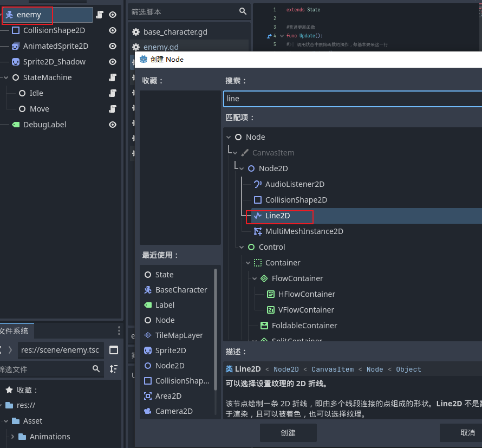Collapse the FlowContainer branch
Viewport: 482px width, 448px height.
255,278
